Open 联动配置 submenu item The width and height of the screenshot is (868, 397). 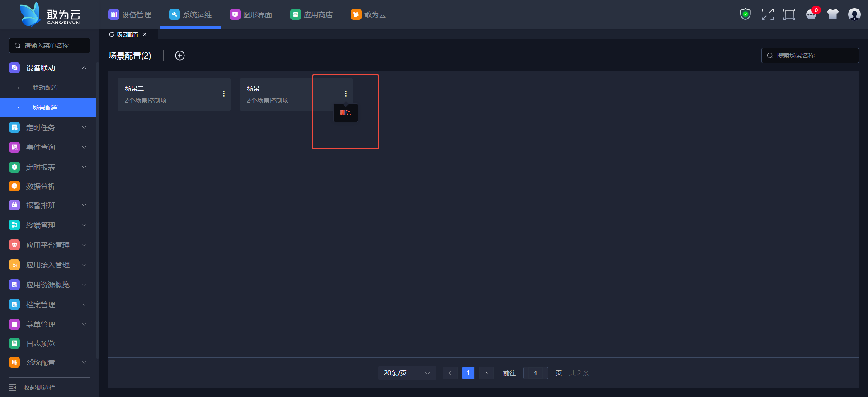(x=48, y=88)
